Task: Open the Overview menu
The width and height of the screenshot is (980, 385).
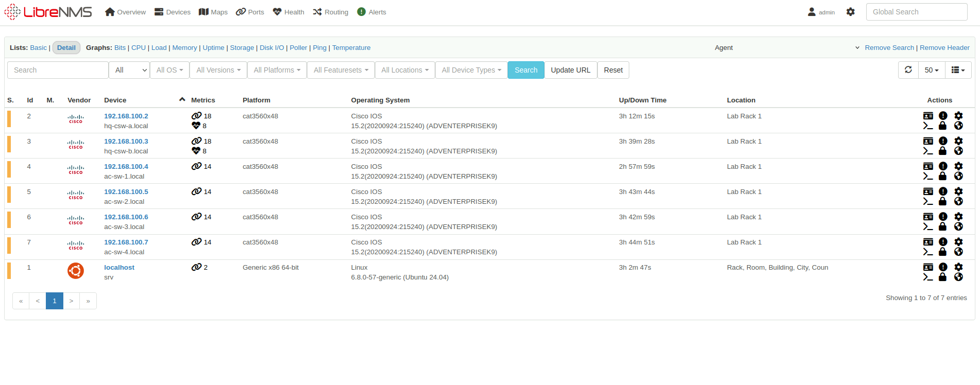Action: [x=125, y=12]
